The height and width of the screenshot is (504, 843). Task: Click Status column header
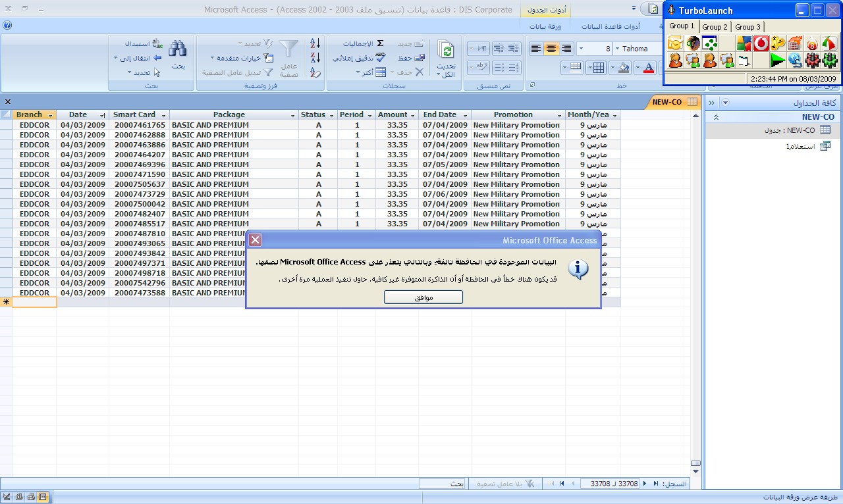pyautogui.click(x=318, y=115)
